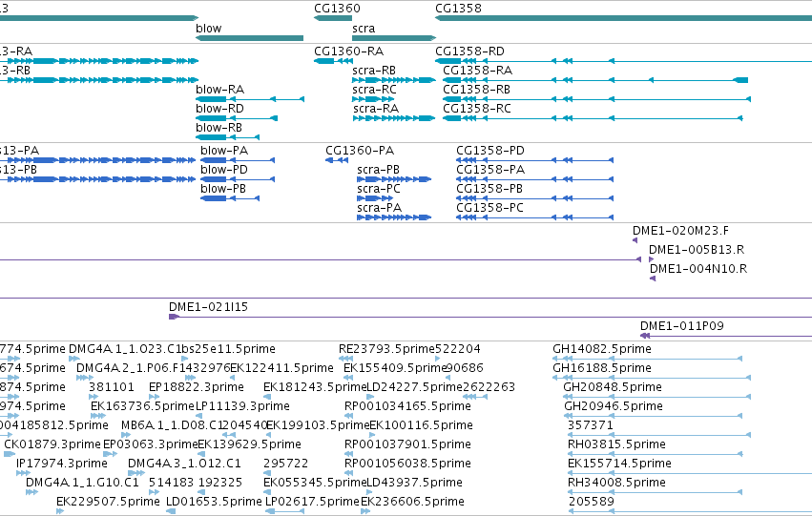Image resolution: width=812 pixels, height=516 pixels.
Task: Select transcript CG1358-RA label
Action: tap(477, 71)
